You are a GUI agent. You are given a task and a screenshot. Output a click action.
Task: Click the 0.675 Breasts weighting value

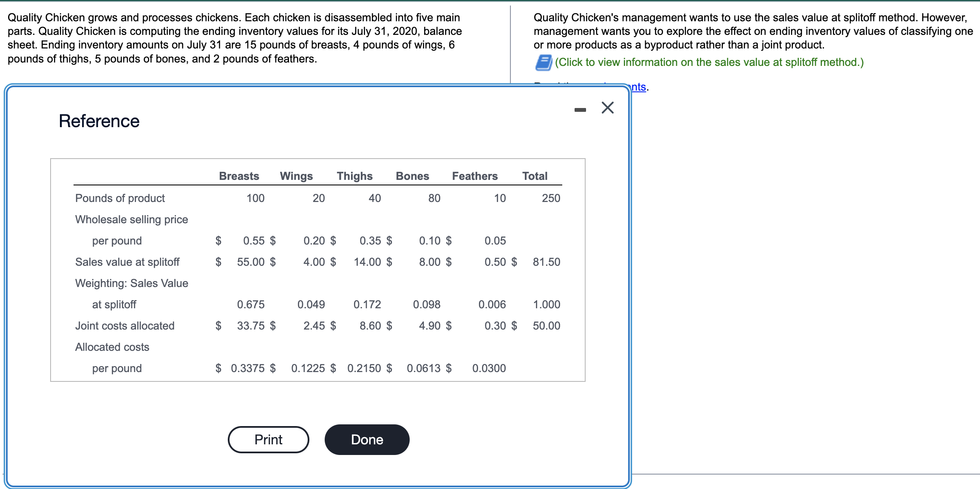click(250, 304)
